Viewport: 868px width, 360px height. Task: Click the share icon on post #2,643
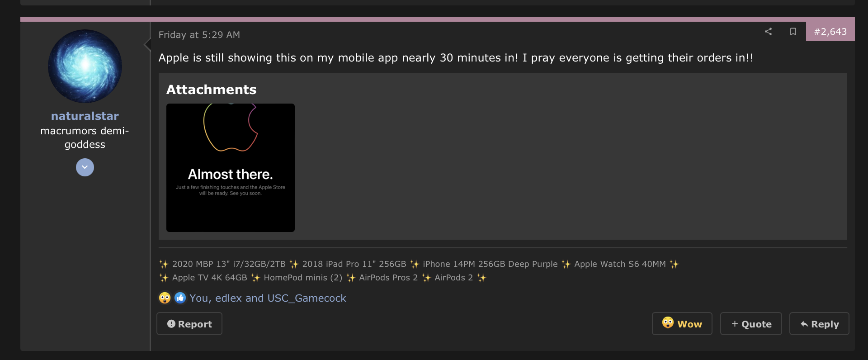[768, 31]
